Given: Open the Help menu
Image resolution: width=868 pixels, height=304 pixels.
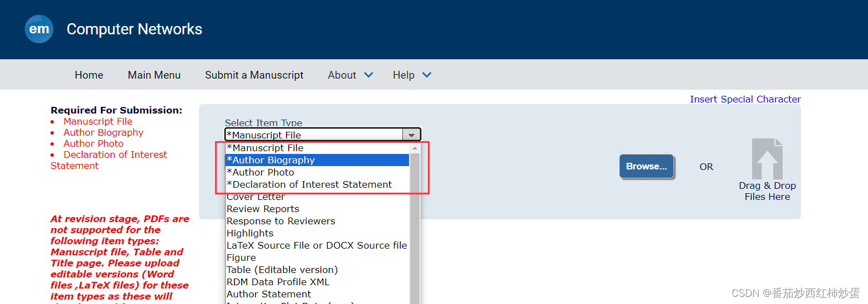Looking at the screenshot, I should 404,75.
